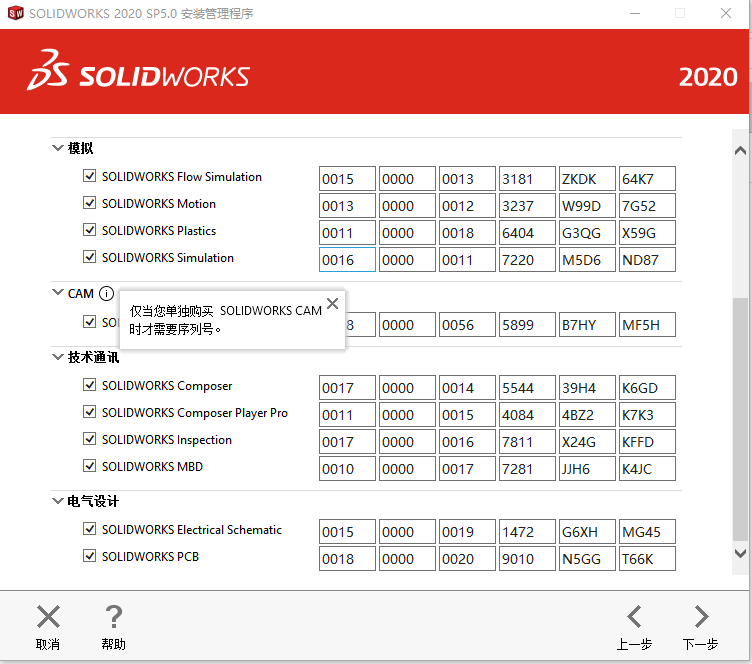752x664 pixels.
Task: Click Composer Player Pro field K7K3
Action: [647, 414]
